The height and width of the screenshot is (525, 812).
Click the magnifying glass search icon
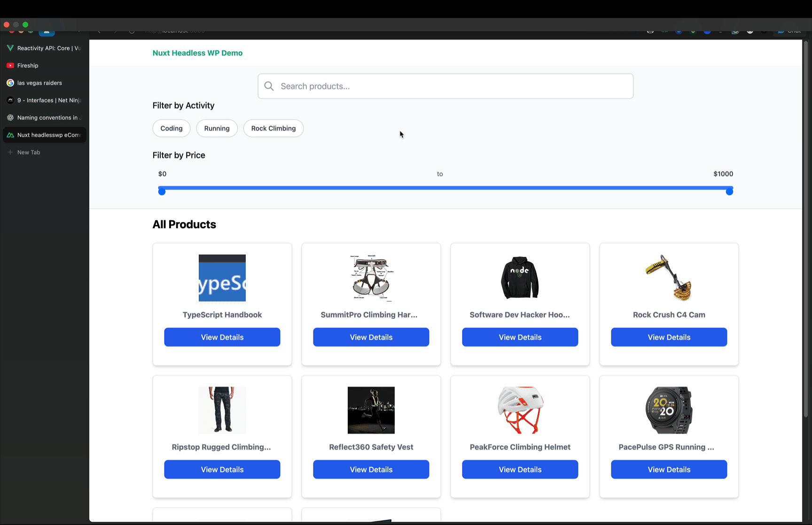269,86
